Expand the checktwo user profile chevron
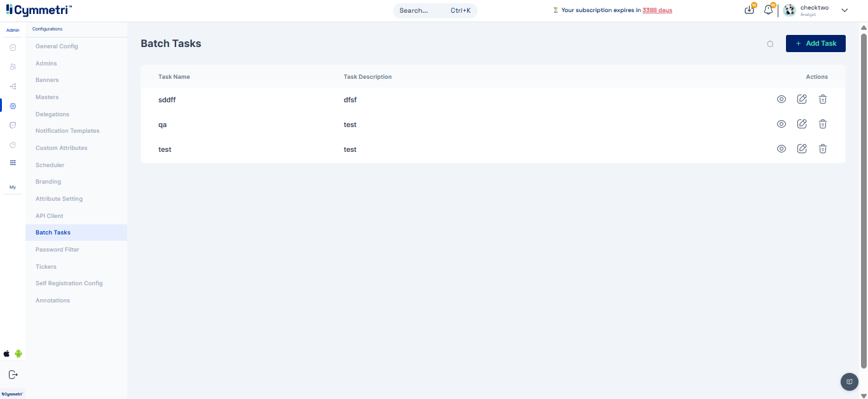This screenshot has height=399, width=868. pos(844,10)
